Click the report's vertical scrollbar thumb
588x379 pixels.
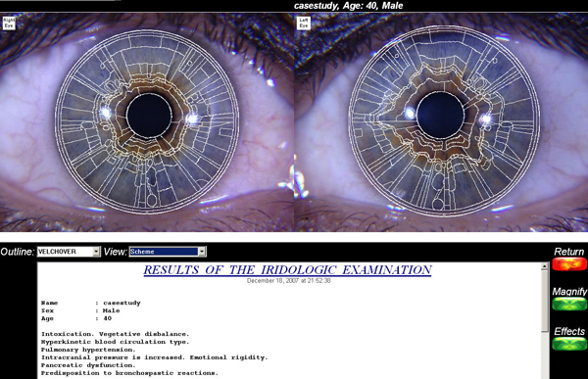(x=545, y=301)
